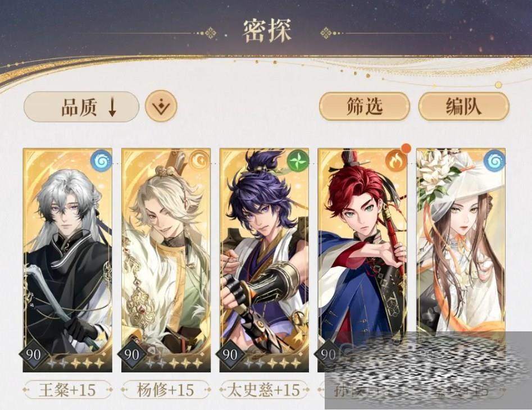The image size is (532, 410).
Task: Click the orange fire element icon
Action: click(396, 161)
